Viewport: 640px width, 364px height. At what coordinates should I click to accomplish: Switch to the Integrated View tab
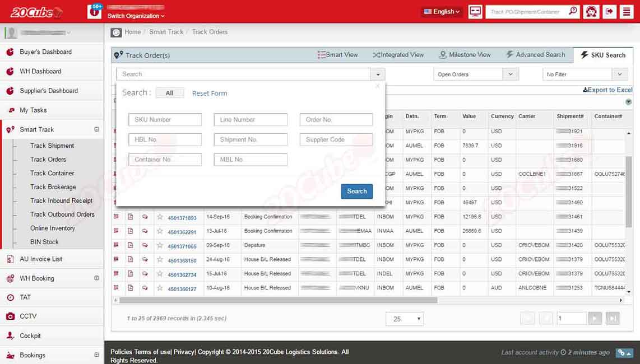point(398,55)
